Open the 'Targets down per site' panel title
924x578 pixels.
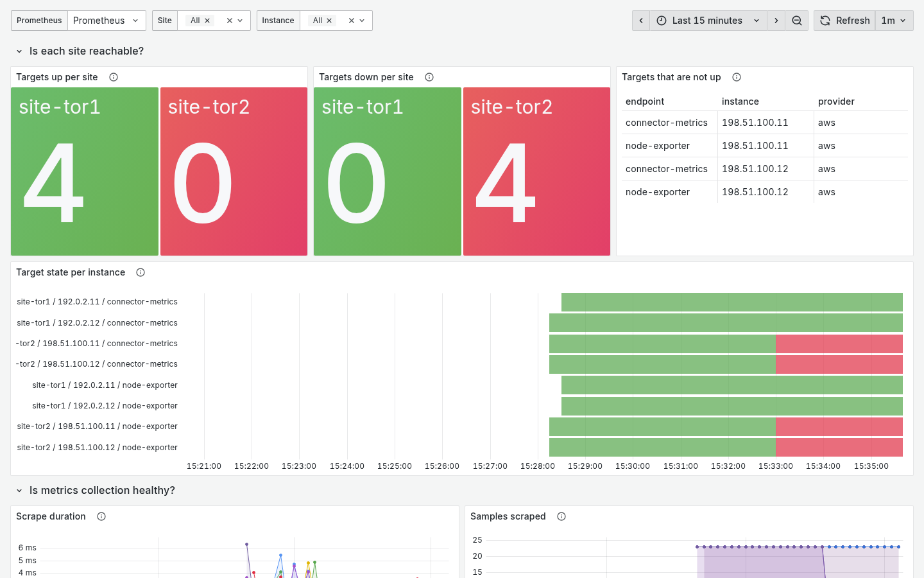366,77
